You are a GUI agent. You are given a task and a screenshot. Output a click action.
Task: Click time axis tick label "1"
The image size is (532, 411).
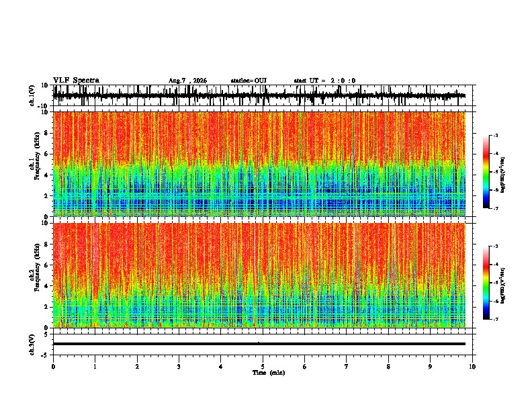coord(95,367)
